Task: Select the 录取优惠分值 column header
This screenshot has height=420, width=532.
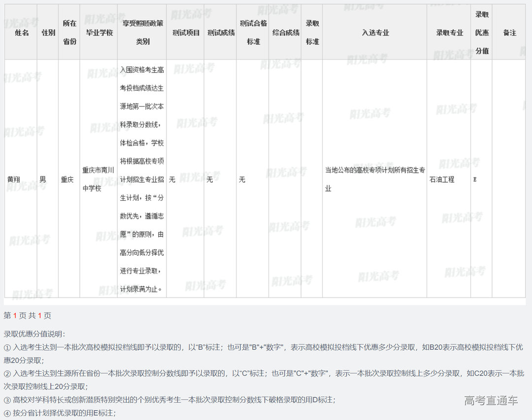Action: 482,32
